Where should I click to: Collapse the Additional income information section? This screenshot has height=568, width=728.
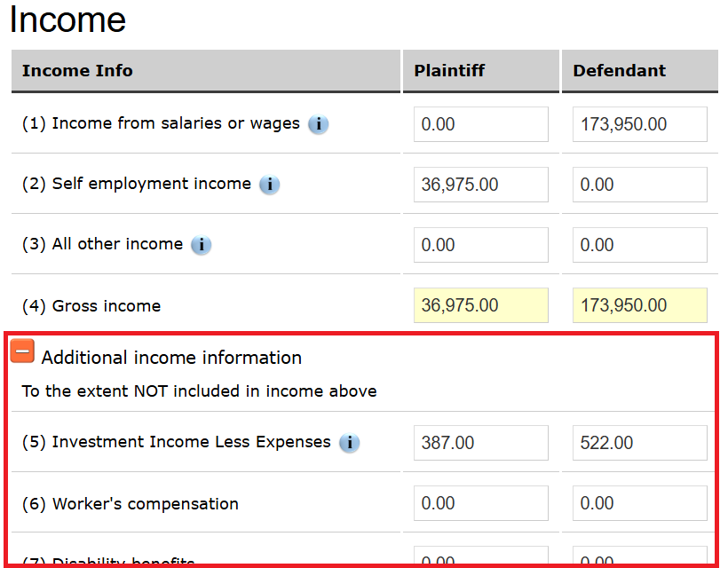point(22,351)
